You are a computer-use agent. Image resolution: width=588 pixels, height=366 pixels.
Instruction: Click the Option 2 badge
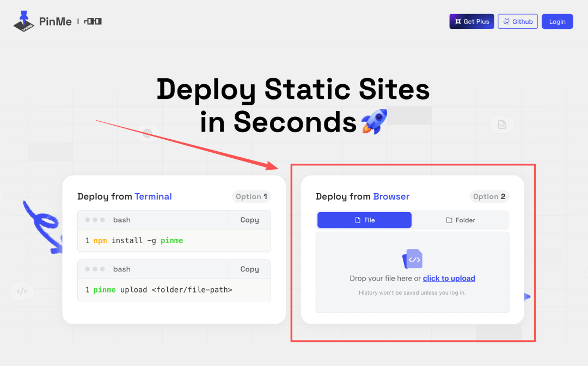pyautogui.click(x=489, y=197)
